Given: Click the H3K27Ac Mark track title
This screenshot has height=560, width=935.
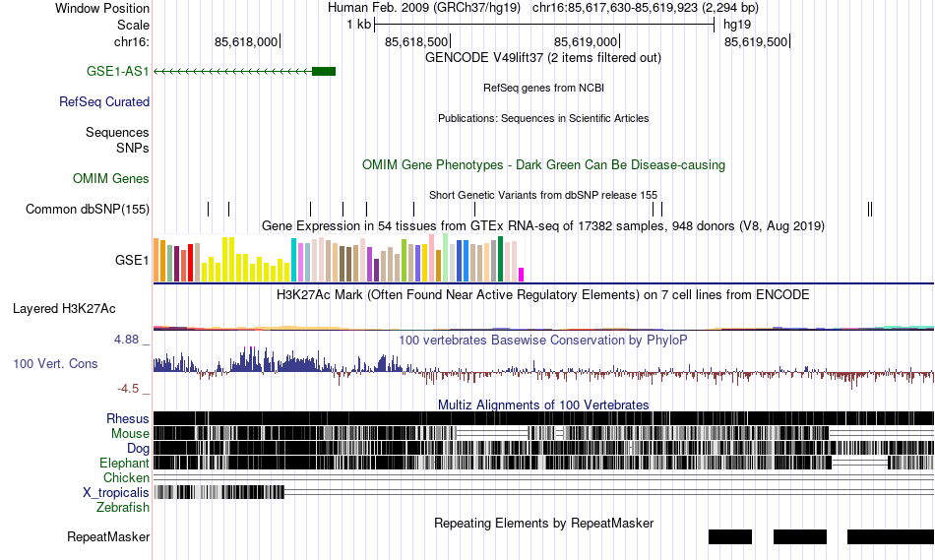Looking at the screenshot, I should 542,294.
